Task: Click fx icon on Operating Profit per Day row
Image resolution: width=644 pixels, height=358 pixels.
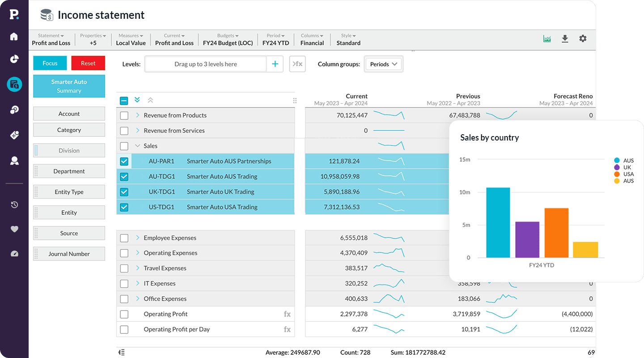Action: pos(287,329)
